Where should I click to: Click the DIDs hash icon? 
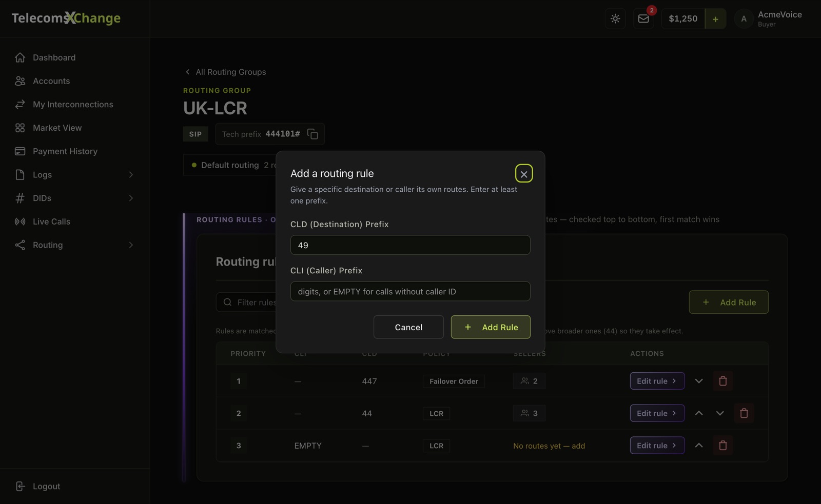point(20,198)
